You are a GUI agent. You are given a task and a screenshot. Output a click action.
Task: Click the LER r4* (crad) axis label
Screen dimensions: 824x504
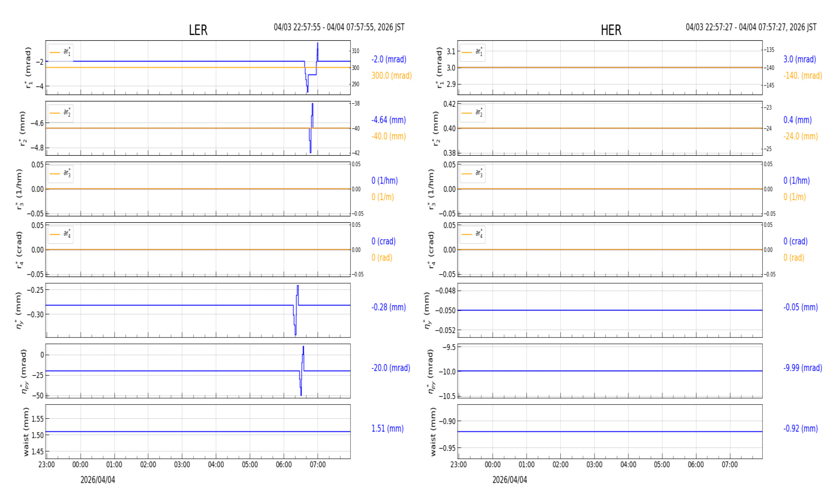[x=20, y=250]
